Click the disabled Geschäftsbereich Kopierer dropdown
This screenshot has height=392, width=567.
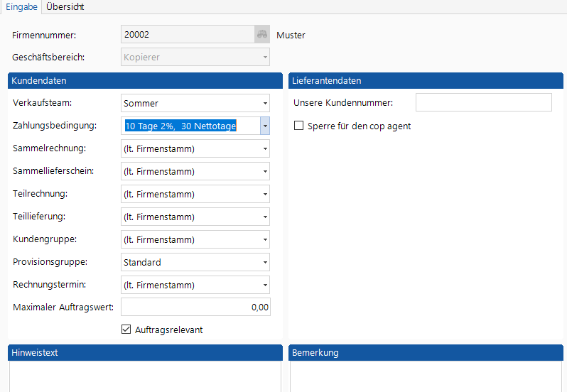pyautogui.click(x=195, y=57)
